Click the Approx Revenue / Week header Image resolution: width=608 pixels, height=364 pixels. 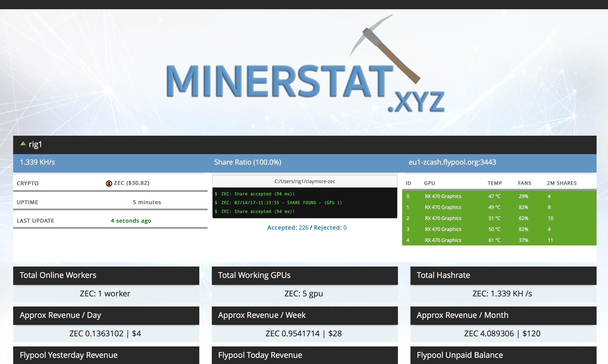pos(305,315)
